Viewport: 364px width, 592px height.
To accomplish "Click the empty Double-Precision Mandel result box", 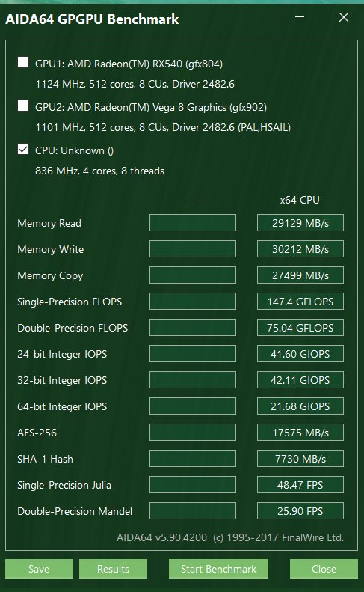I will pos(193,511).
